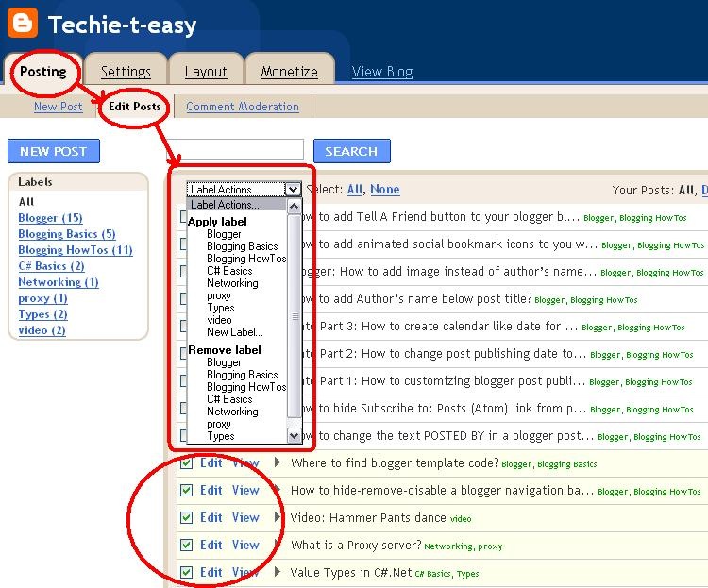Click dropdown list scroll up arrow
Image resolution: width=708 pixels, height=588 pixels.
pyautogui.click(x=295, y=207)
